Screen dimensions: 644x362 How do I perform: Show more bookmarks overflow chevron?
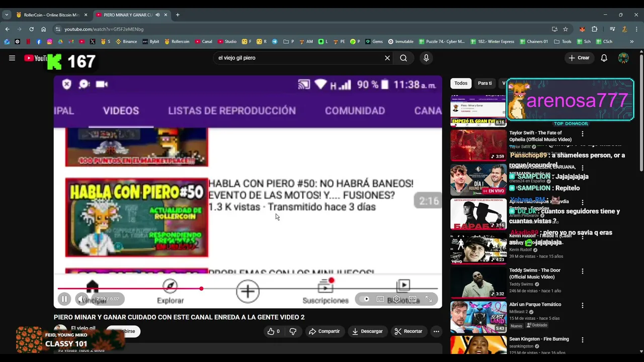pyautogui.click(x=631, y=42)
